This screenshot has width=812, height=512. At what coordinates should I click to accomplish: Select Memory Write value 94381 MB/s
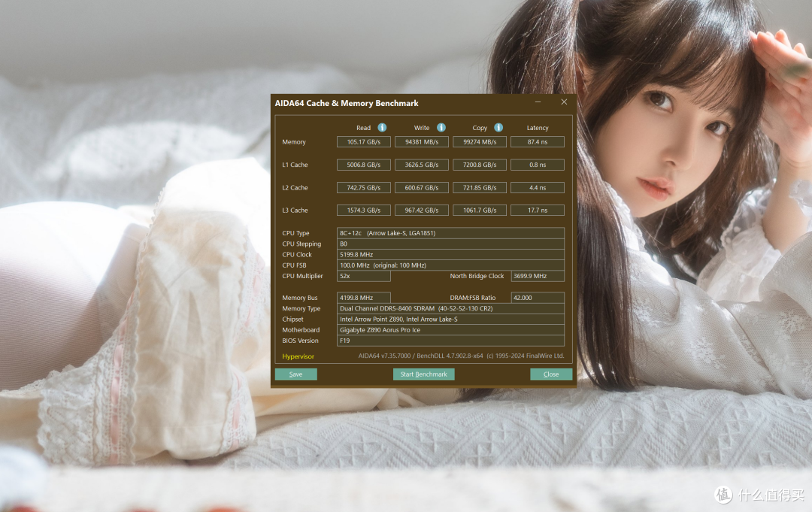click(x=422, y=142)
